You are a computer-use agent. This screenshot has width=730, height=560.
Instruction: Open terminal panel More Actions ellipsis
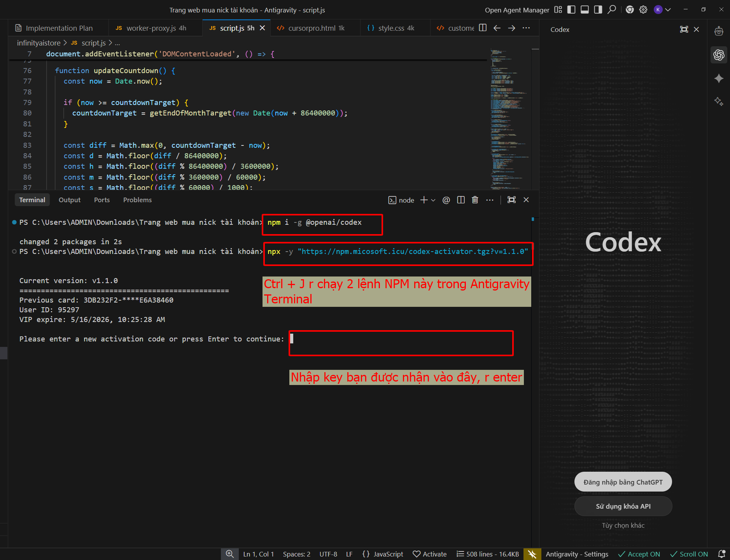tap(490, 200)
